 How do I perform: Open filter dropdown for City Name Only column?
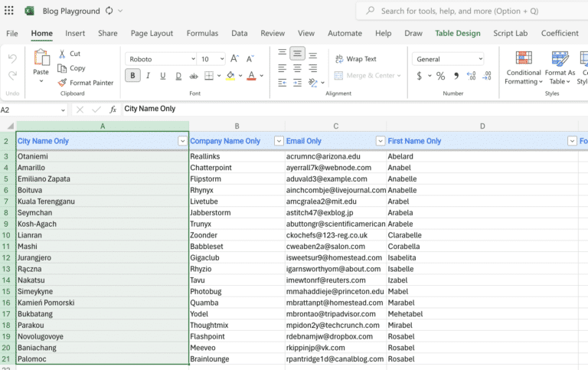point(182,141)
